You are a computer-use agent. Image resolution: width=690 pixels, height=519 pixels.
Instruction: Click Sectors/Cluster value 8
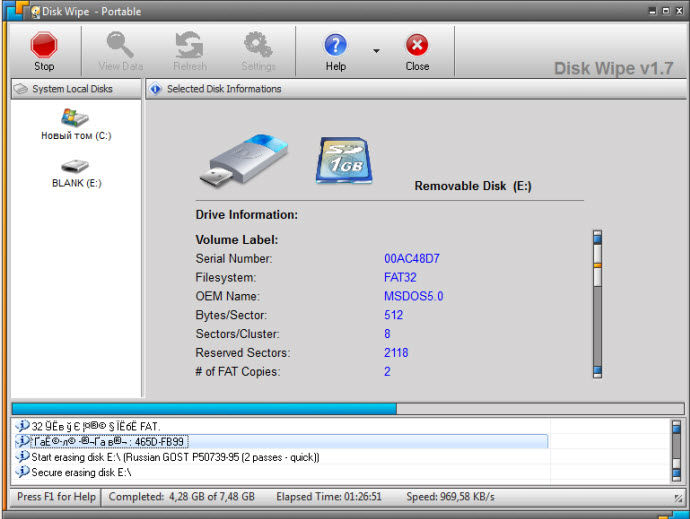(x=387, y=334)
